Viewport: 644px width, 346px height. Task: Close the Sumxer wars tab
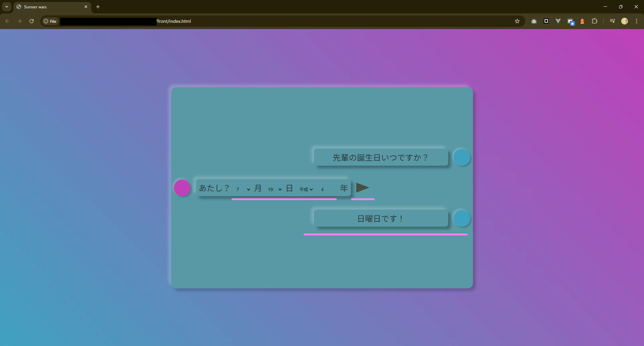86,7
